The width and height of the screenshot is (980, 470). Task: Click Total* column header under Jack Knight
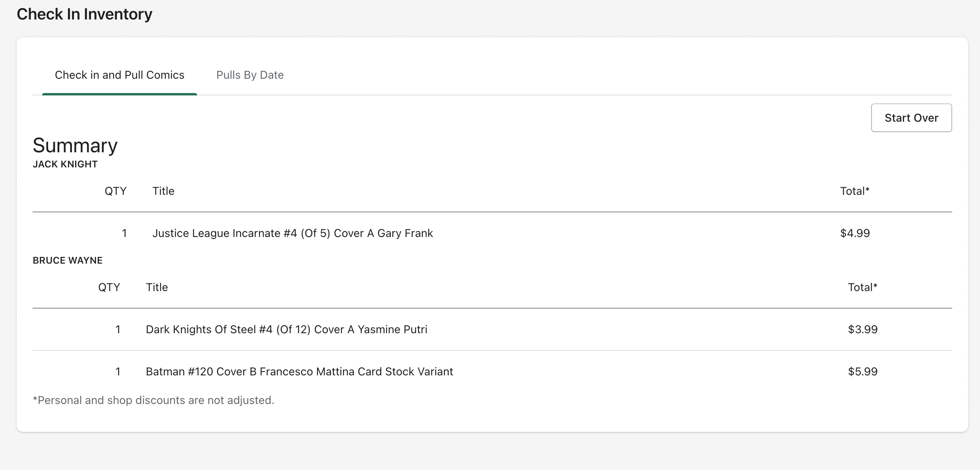(854, 191)
